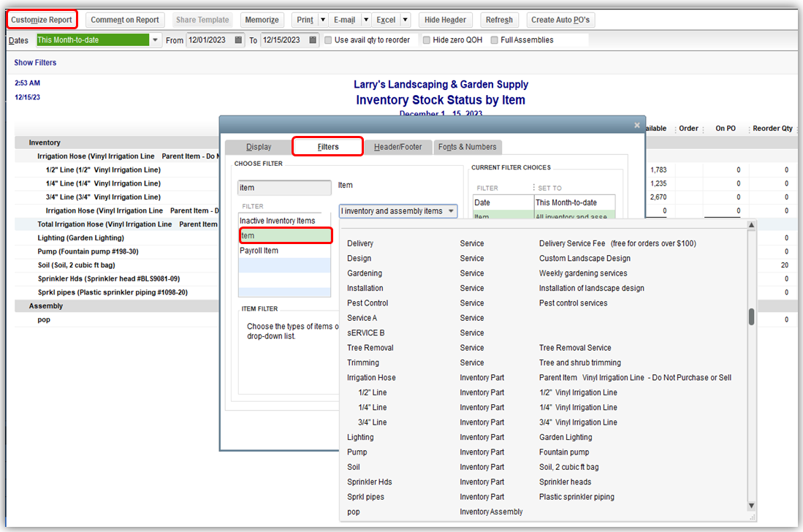Choose Sprkl pipes from the item list

click(543, 497)
